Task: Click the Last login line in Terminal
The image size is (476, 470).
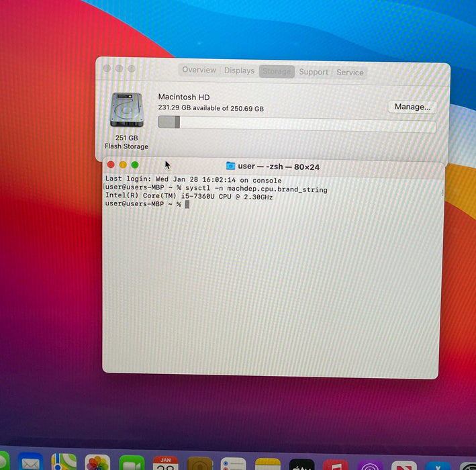Action: click(x=193, y=180)
